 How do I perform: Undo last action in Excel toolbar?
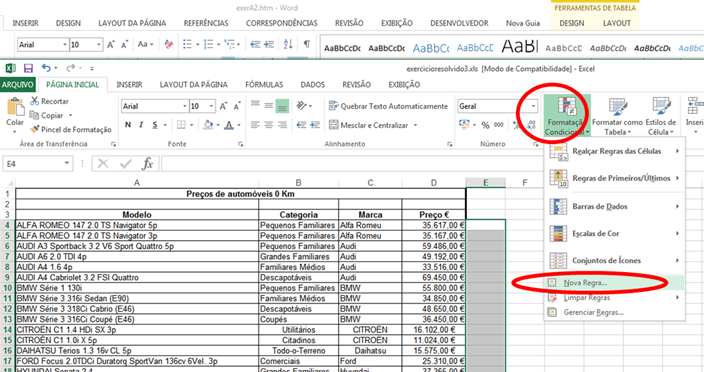click(46, 68)
